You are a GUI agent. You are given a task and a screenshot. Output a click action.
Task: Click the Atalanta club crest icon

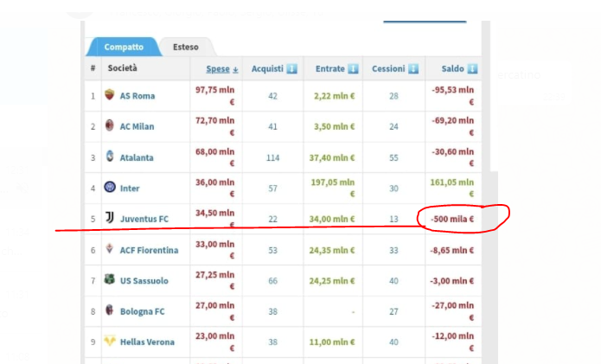pos(110,156)
